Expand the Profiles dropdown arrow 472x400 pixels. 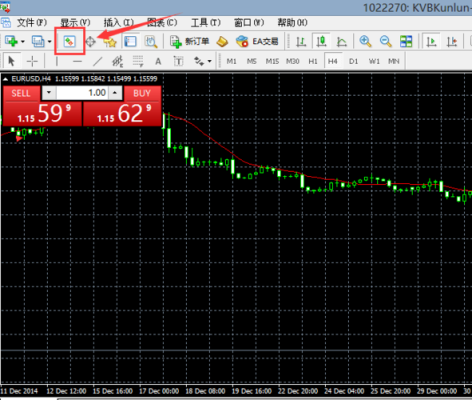pyautogui.click(x=49, y=42)
